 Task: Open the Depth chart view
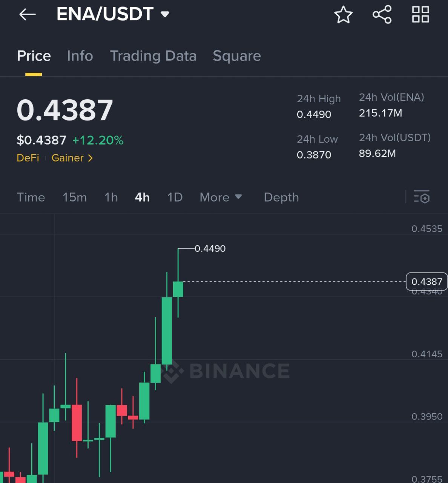point(281,197)
